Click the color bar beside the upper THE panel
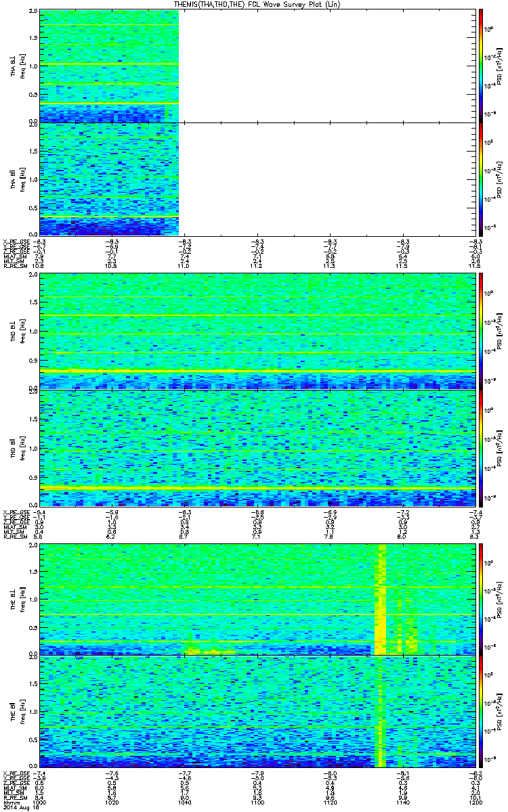 (481, 597)
